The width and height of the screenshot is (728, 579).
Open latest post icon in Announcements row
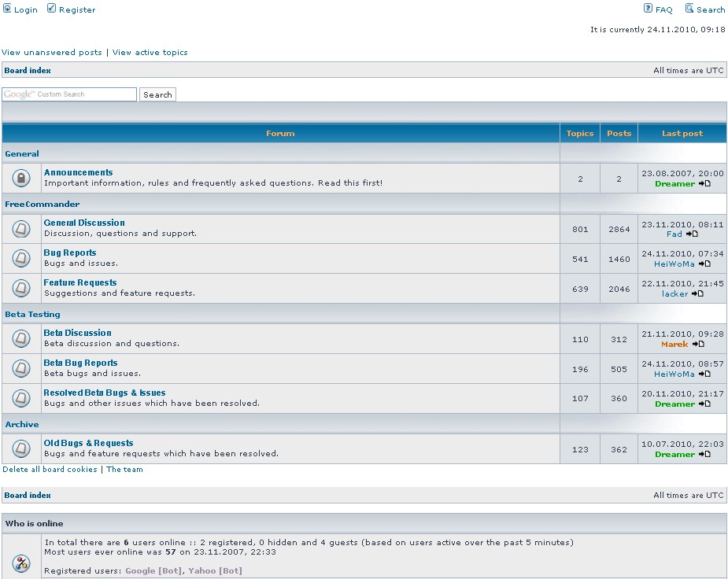coord(705,184)
